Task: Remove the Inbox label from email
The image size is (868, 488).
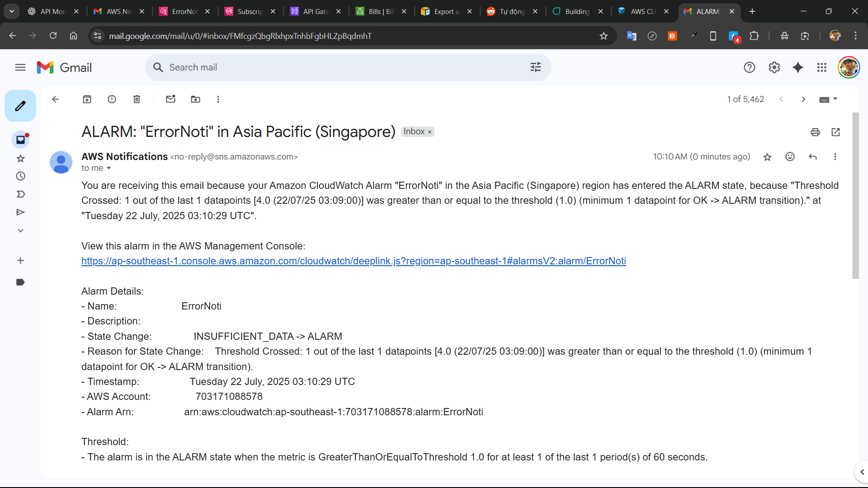Action: point(430,132)
